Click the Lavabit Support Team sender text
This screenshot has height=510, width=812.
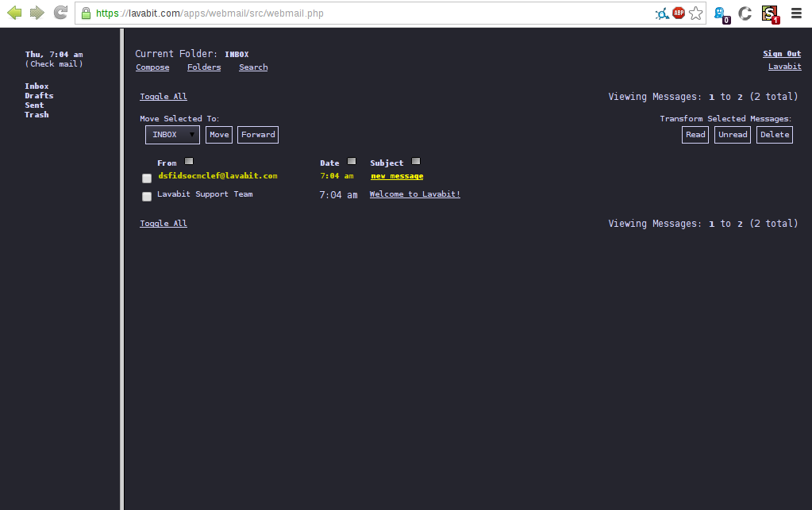[205, 194]
